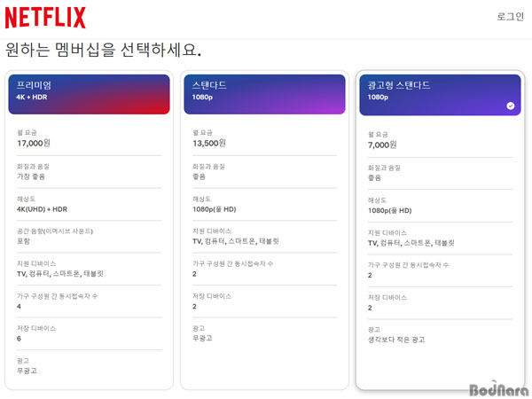Click 무광고 in the 스탠다드 card
Viewport: 532px width, 399px height.
(x=202, y=339)
